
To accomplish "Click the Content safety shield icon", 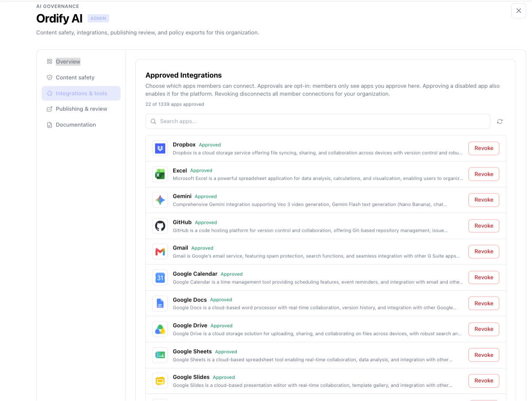I will pyautogui.click(x=49, y=77).
